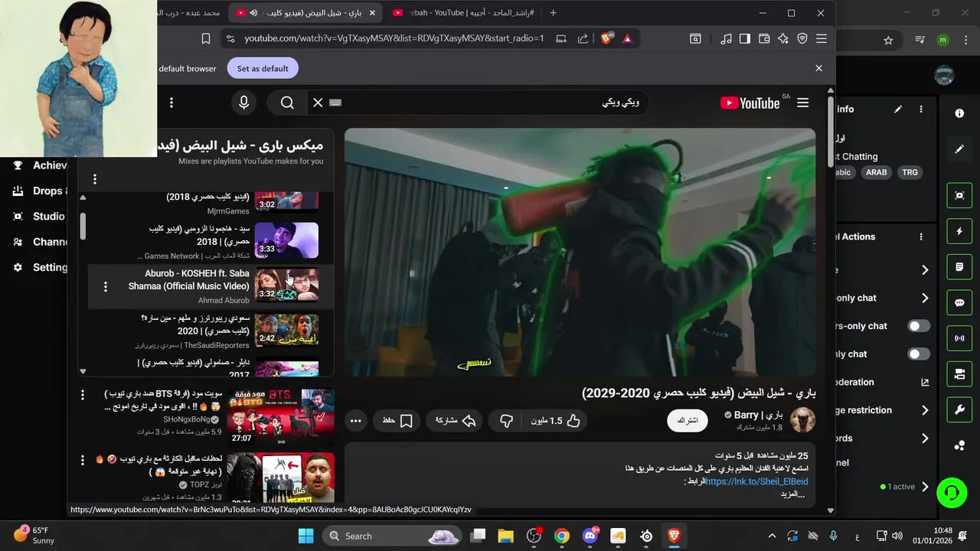
Task: Open the mix playlist three-dot menu
Action: coord(95,179)
